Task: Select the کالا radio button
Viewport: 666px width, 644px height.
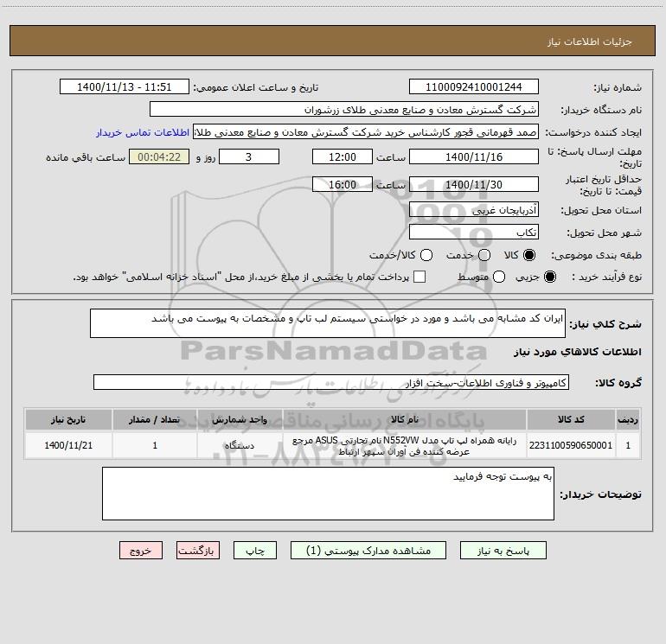Action: 529,255
